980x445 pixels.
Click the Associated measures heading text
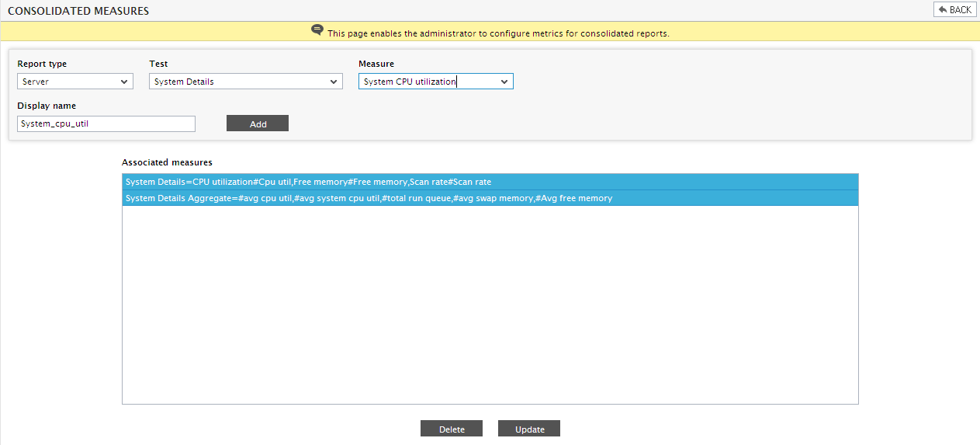(167, 162)
